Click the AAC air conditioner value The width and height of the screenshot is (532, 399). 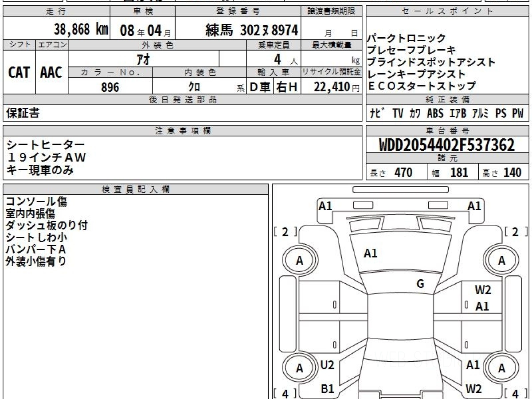pos(51,72)
